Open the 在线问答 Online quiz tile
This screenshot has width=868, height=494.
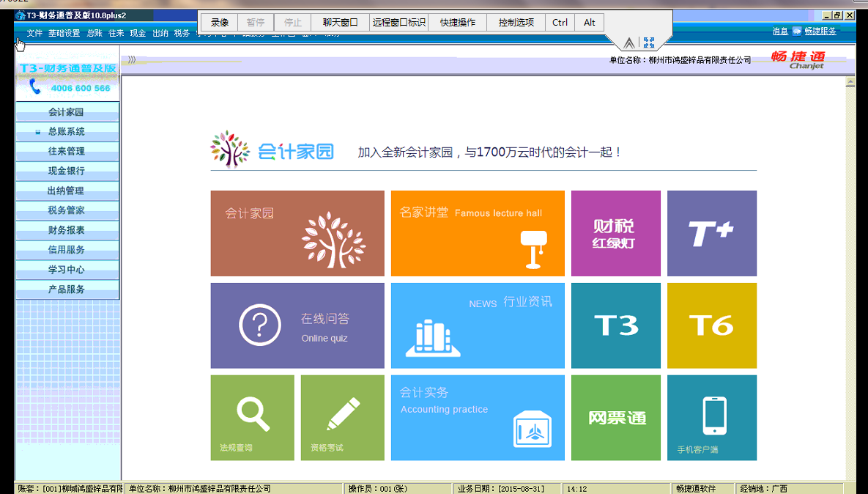coord(297,325)
